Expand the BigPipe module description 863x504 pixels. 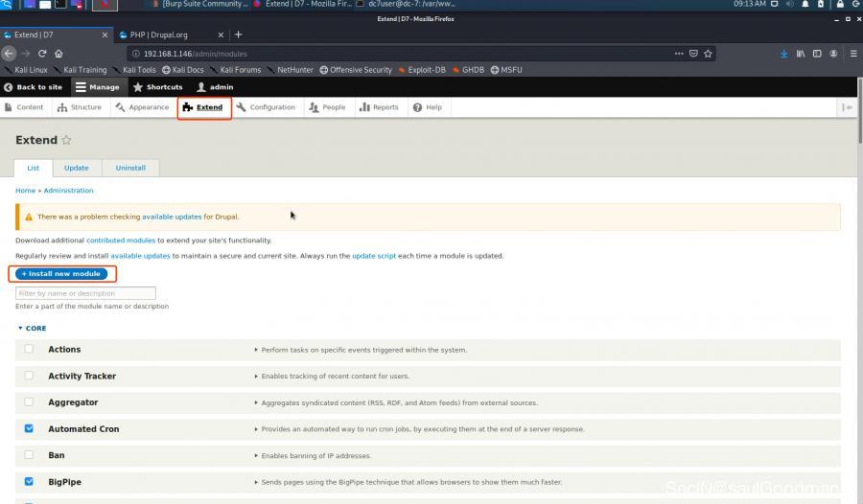coord(256,482)
